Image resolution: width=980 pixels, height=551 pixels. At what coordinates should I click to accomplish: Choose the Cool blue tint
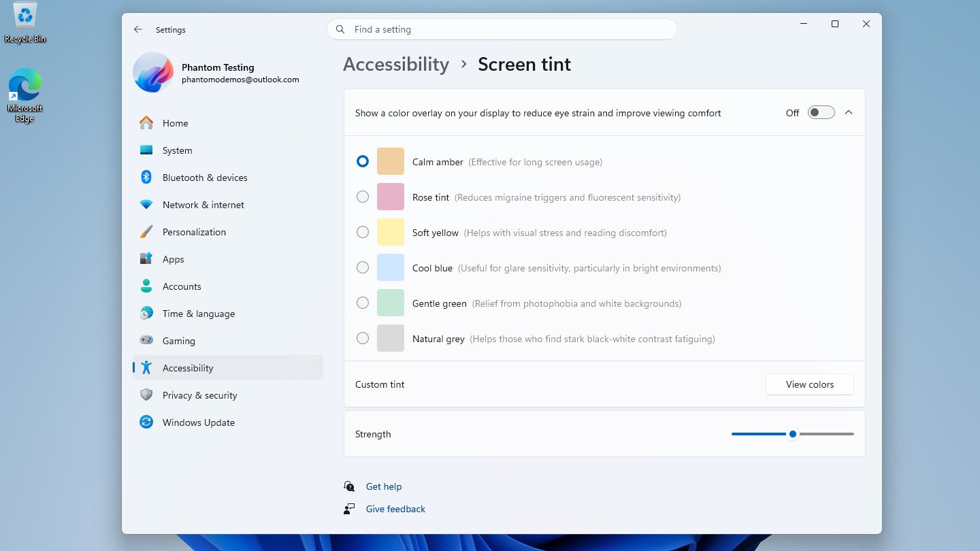click(362, 267)
